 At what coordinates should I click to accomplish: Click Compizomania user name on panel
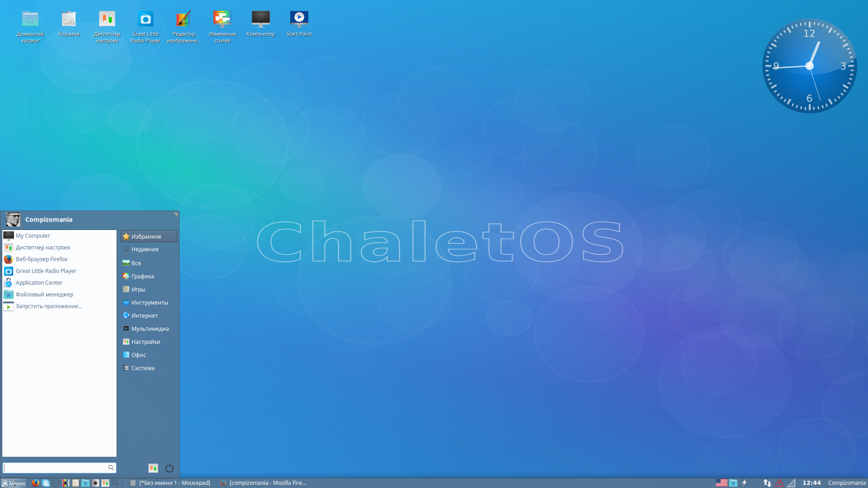click(x=847, y=483)
